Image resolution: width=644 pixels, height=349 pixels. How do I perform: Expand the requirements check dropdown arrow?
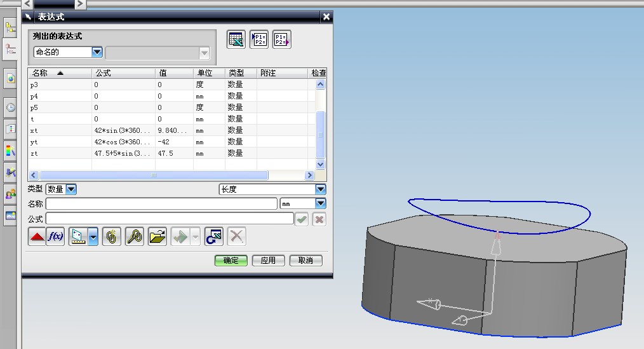196,236
